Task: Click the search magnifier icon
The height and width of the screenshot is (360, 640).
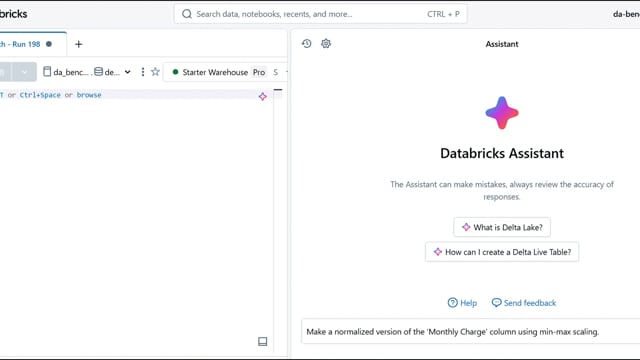Action: click(x=187, y=14)
